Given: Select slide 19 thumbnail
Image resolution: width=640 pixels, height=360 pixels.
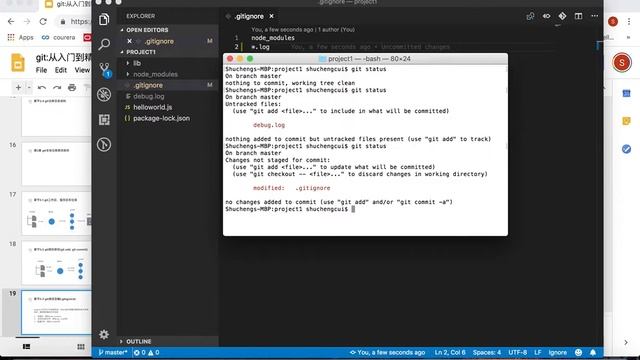Looking at the screenshot, I should click(x=56, y=312).
